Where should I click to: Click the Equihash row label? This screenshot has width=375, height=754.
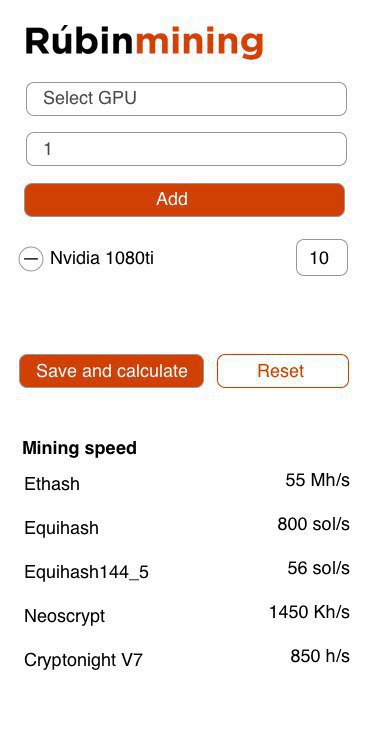pos(62,528)
